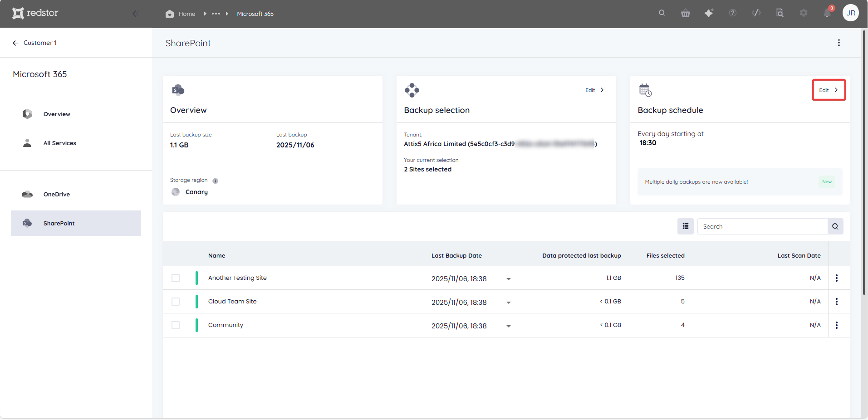Viewport: 868px width, 420px height.
Task: Click the storage region info icon
Action: 216,181
